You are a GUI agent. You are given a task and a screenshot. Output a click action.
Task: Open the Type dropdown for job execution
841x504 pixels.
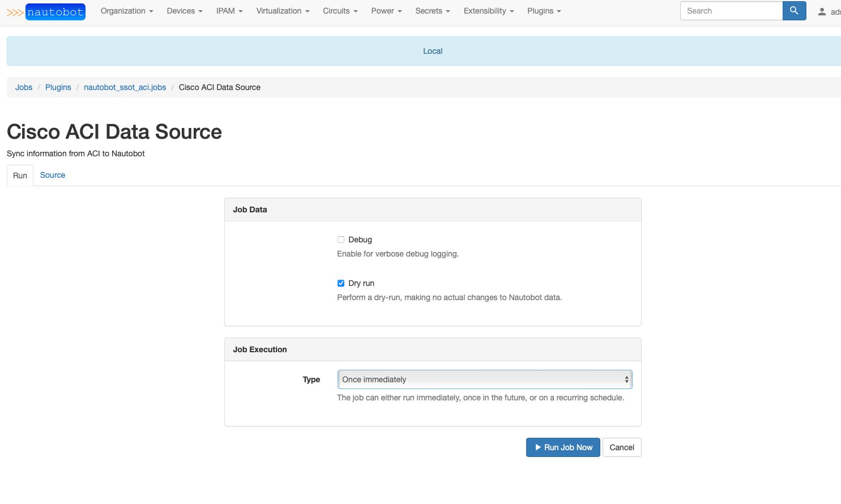tap(484, 379)
